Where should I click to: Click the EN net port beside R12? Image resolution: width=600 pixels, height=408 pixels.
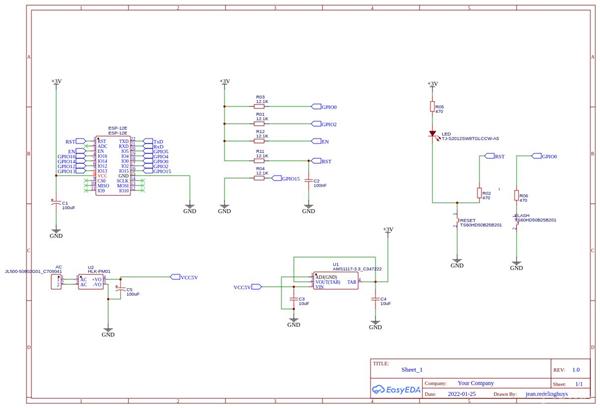pyautogui.click(x=320, y=141)
